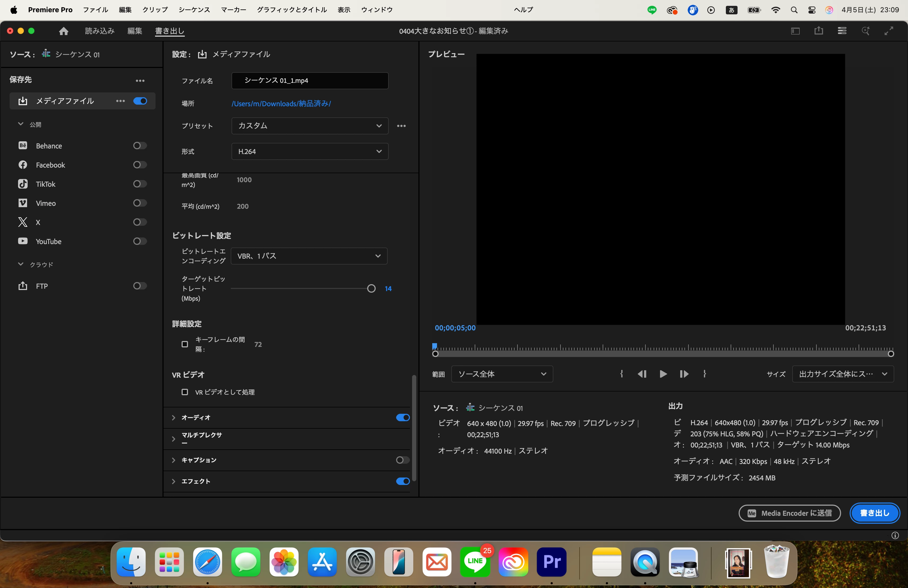This screenshot has width=908, height=588.
Task: Open the シーケンス menu in menu bar
Action: click(x=194, y=10)
